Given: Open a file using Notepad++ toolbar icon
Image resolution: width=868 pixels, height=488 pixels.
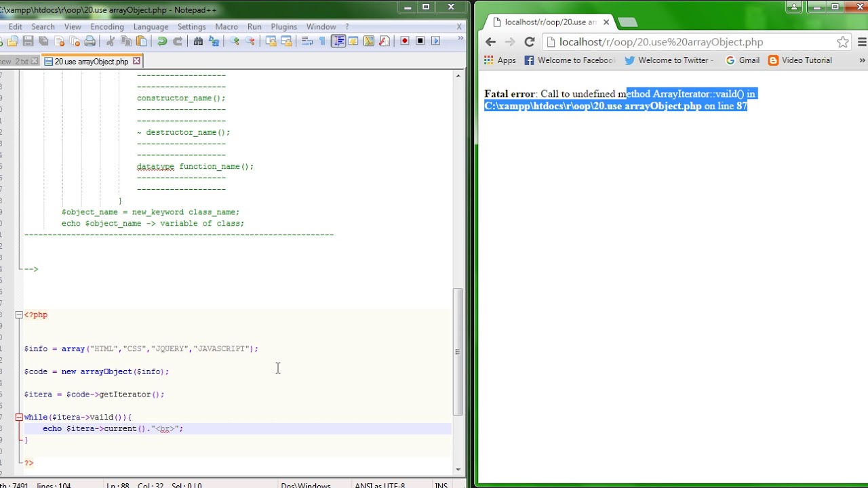Looking at the screenshot, I should [13, 41].
